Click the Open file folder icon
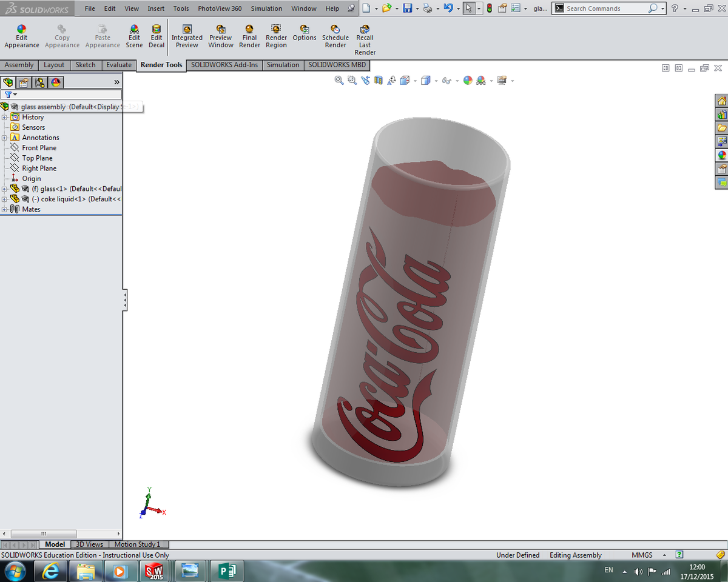 coord(386,8)
